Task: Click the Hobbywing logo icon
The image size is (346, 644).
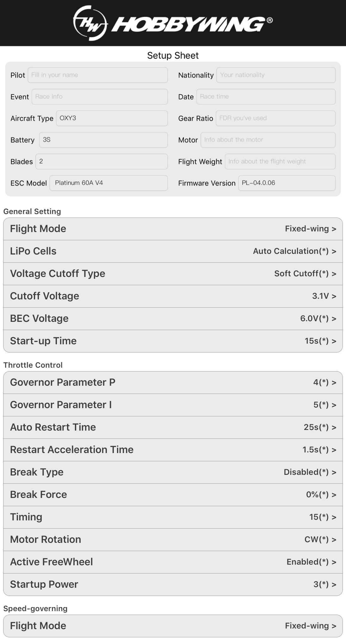Action: coord(90,23)
